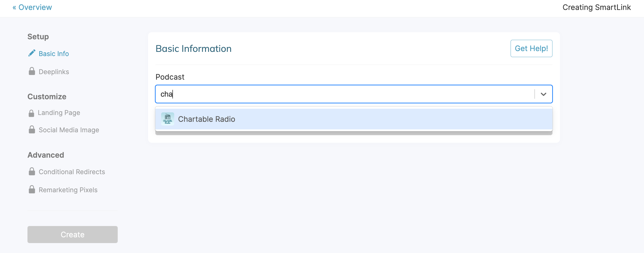Click the lock icon next to Deeplinks
Screen dimensions: 644x253
click(32, 71)
